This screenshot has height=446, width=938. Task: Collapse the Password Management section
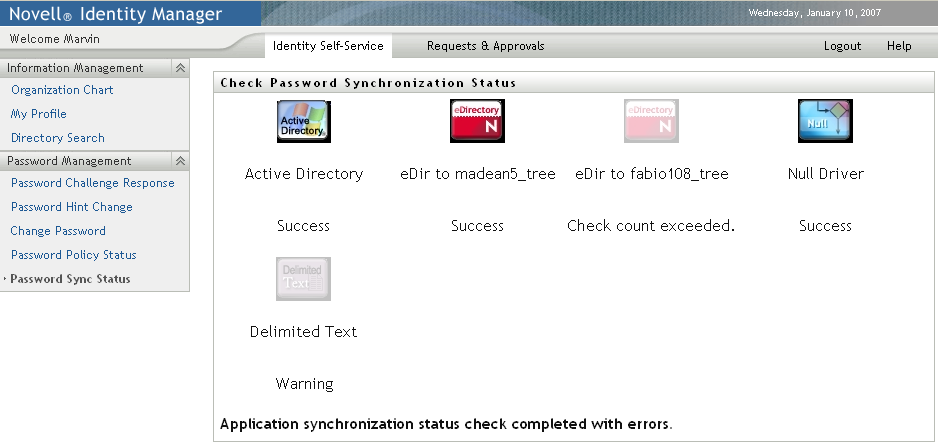[180, 161]
